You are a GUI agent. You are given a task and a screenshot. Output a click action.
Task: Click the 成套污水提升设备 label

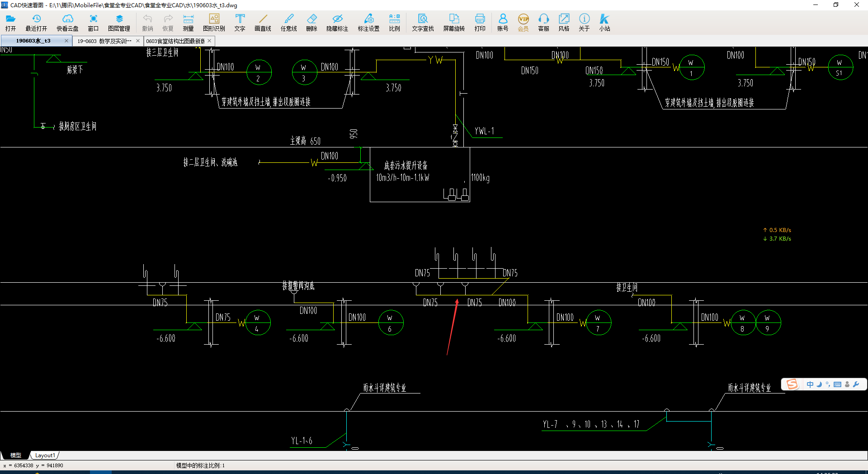[x=406, y=166]
